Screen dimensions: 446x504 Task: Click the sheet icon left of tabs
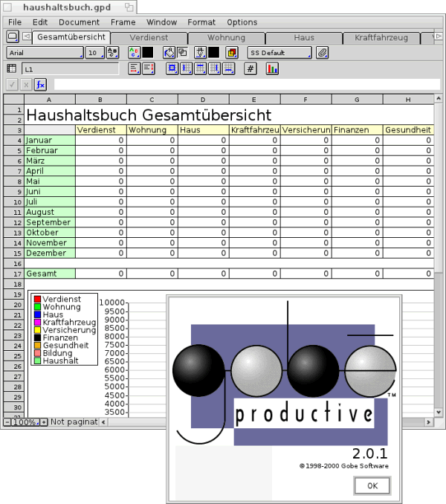[13, 36]
